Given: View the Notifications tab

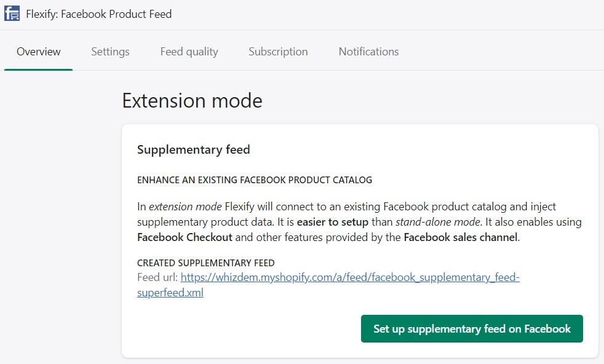Looking at the screenshot, I should 368,52.
